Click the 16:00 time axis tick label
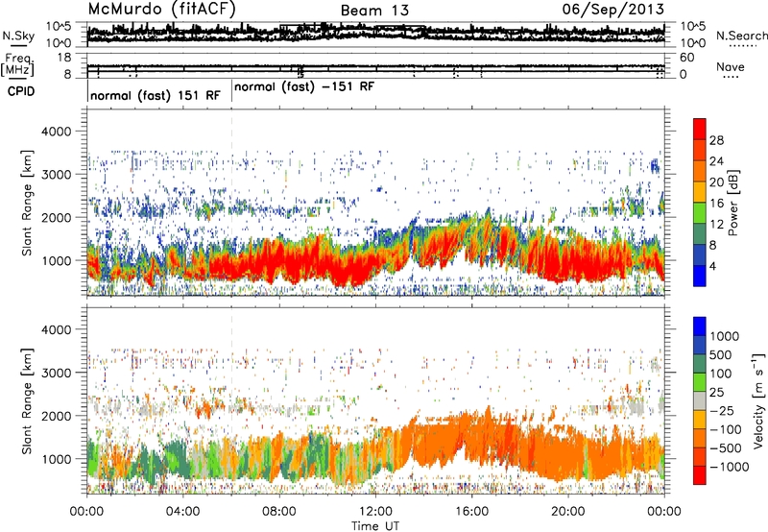 point(471,512)
